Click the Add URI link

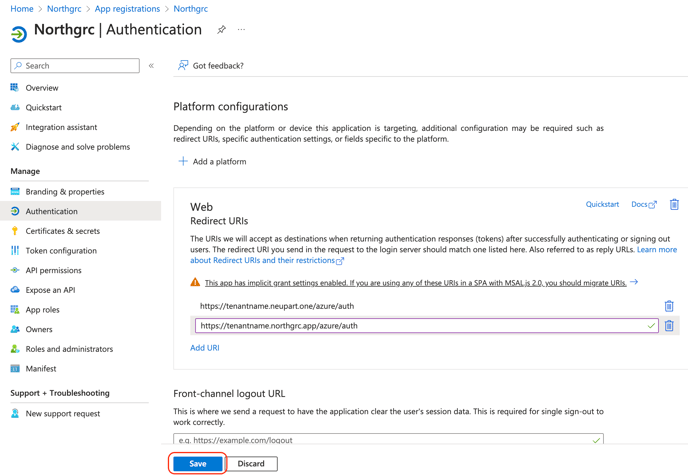[205, 348]
